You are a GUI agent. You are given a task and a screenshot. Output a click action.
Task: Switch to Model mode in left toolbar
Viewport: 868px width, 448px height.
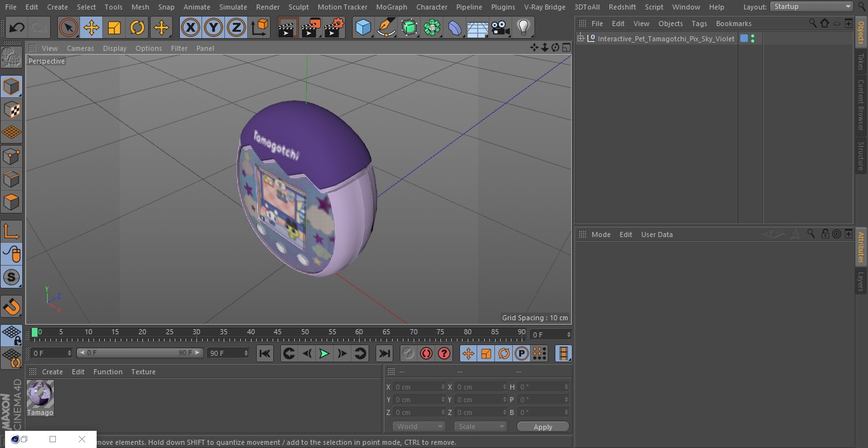coord(11,86)
